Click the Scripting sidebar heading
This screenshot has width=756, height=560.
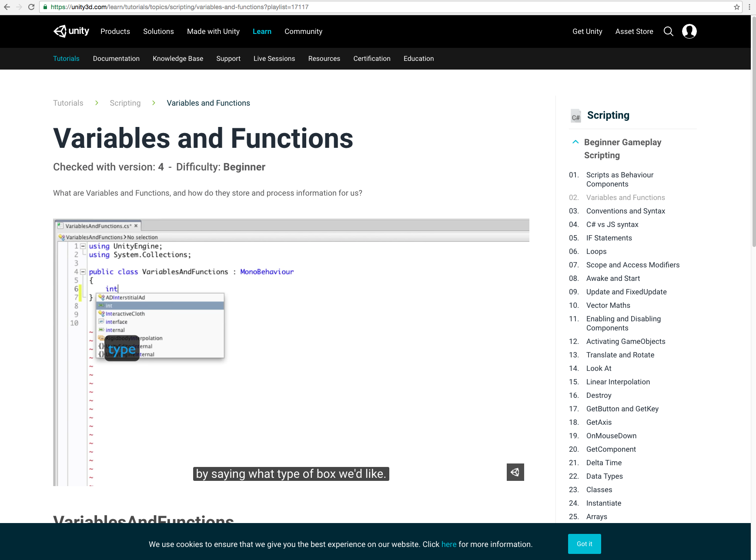click(608, 115)
